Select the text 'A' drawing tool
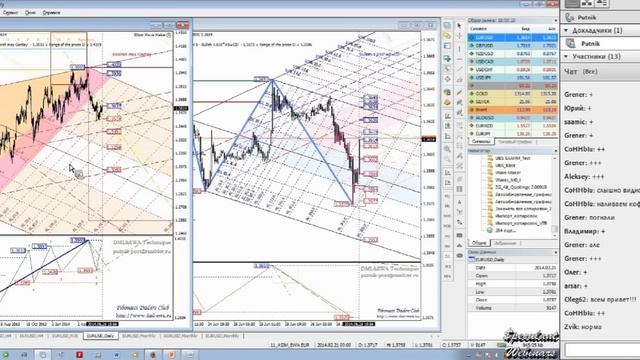Screen dimensions: 640x360 460,201
